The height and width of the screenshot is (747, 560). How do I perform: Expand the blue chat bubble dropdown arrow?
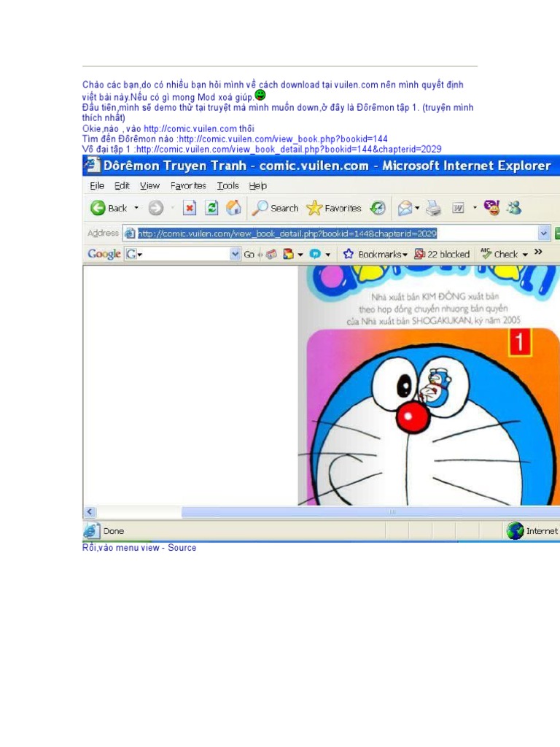[328, 255]
